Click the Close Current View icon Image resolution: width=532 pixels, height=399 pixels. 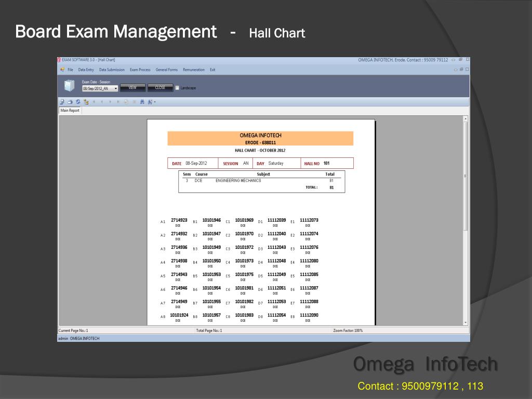coord(135,102)
